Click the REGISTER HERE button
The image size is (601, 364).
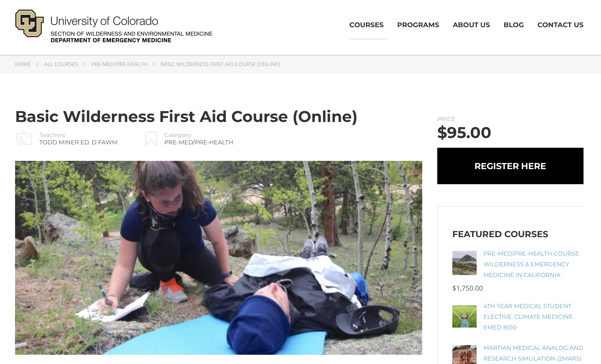[x=510, y=166]
